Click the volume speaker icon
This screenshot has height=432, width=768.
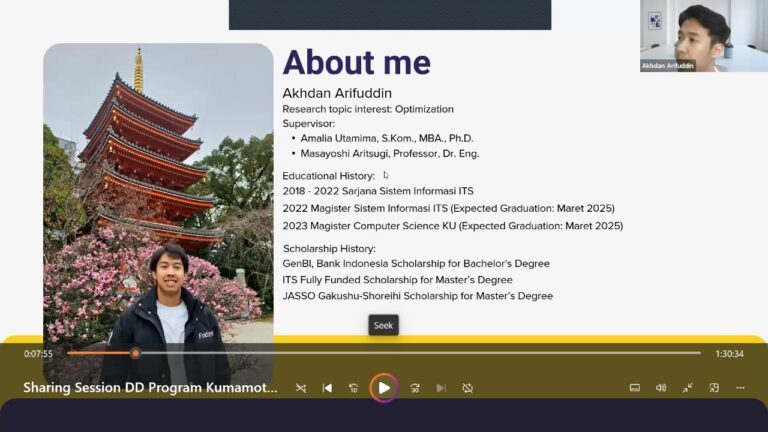[661, 388]
